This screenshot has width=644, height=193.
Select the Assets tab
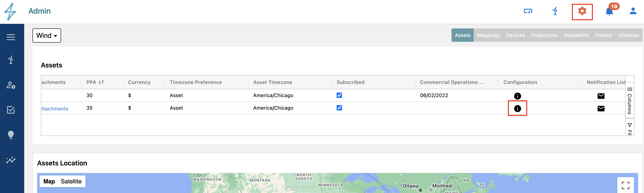point(462,35)
